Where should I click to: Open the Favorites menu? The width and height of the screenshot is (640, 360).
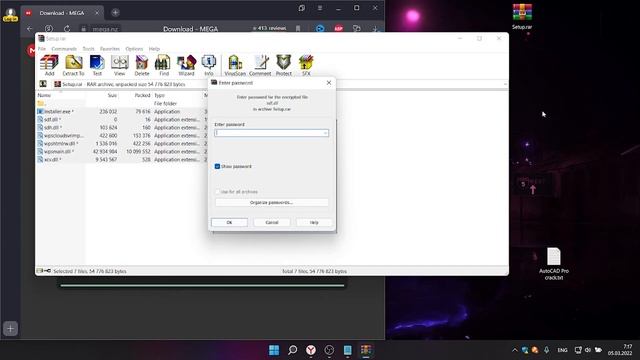pyautogui.click(x=110, y=49)
